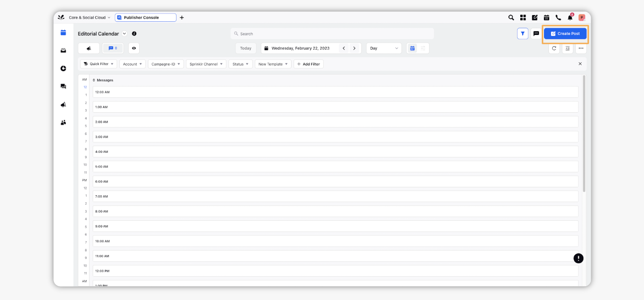Open the reporting pie chart sidebar icon

[63, 68]
